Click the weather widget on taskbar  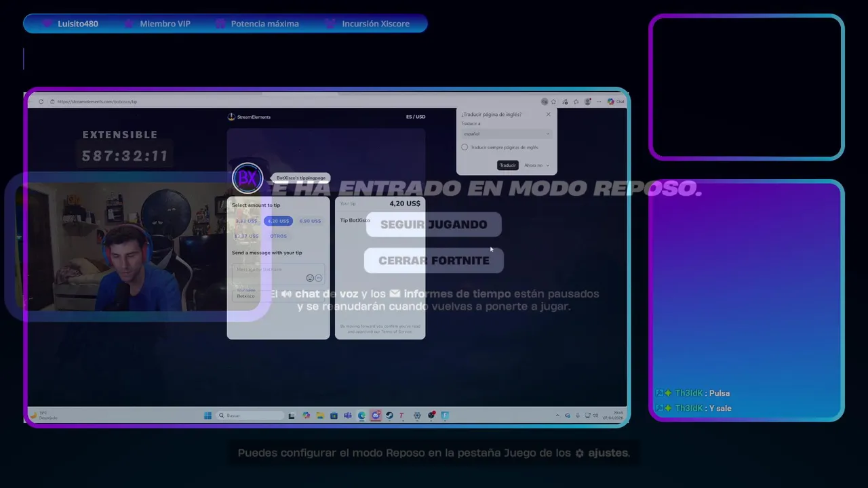point(43,415)
